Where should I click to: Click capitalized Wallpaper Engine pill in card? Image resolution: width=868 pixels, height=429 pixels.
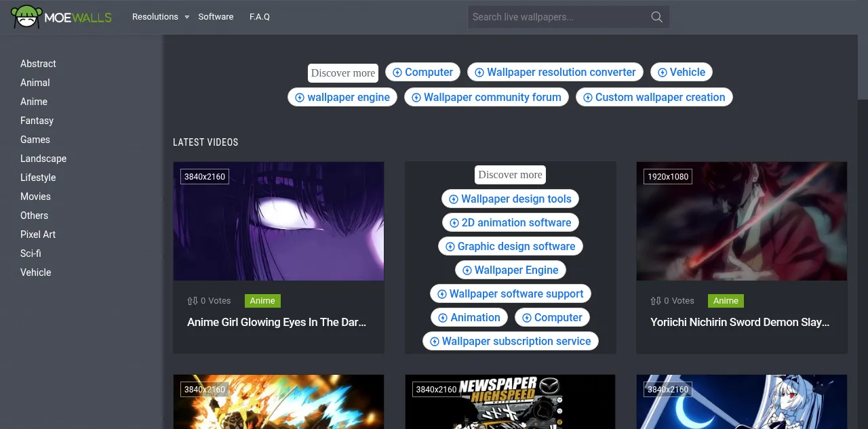point(510,270)
